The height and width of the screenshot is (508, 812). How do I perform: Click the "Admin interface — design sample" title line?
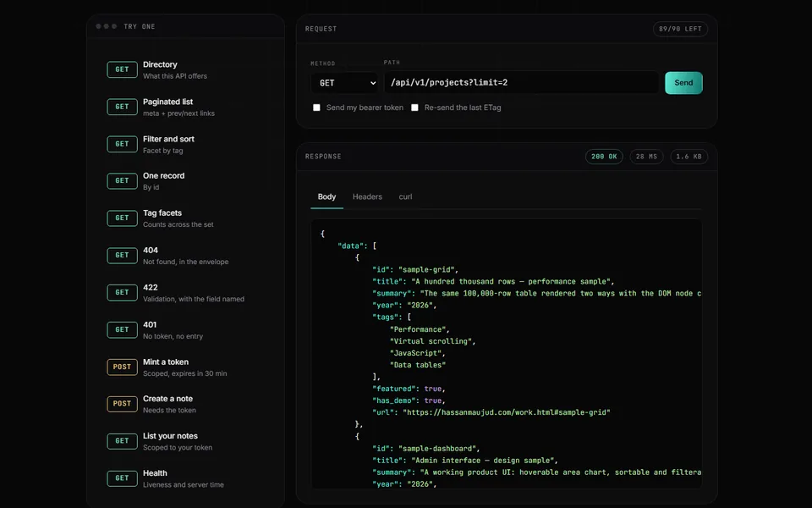465,461
